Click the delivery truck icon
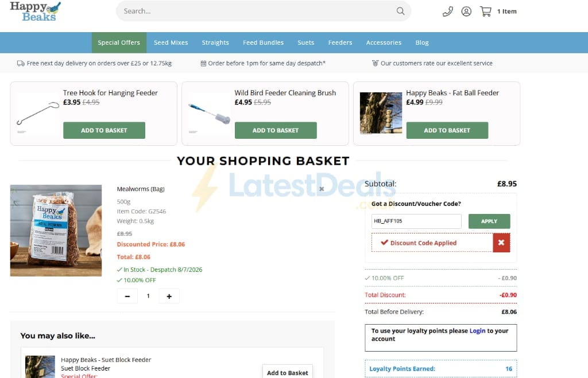Image resolution: width=588 pixels, height=378 pixels. click(21, 63)
